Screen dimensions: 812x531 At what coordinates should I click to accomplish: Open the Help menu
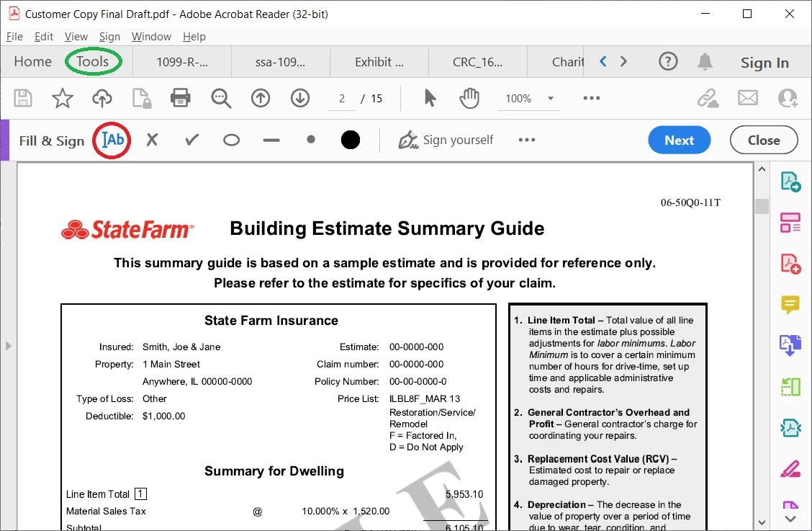click(194, 36)
